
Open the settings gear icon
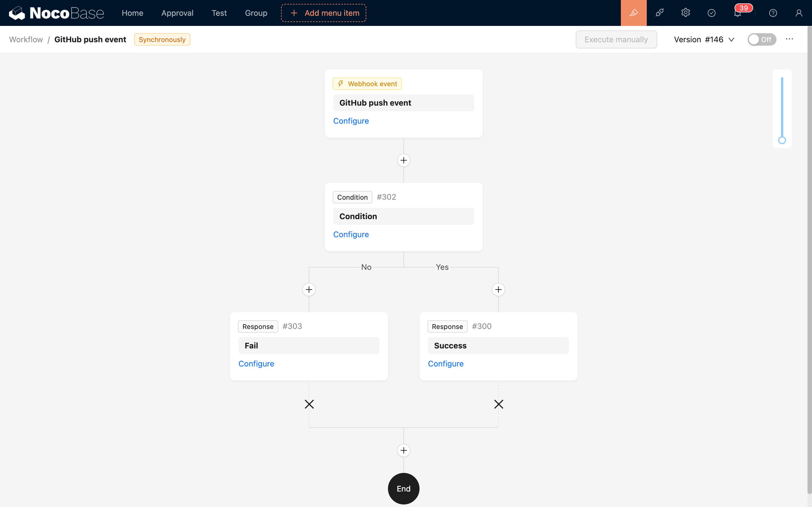tap(685, 13)
